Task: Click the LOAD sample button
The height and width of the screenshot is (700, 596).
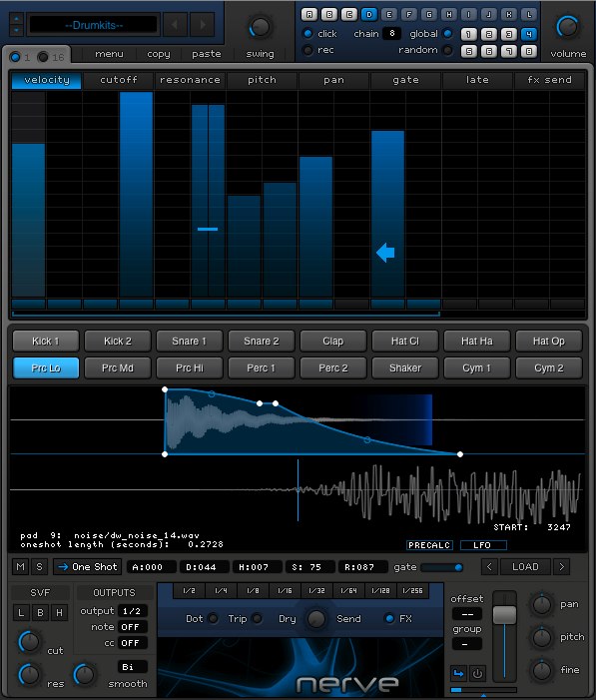Action: click(x=525, y=567)
